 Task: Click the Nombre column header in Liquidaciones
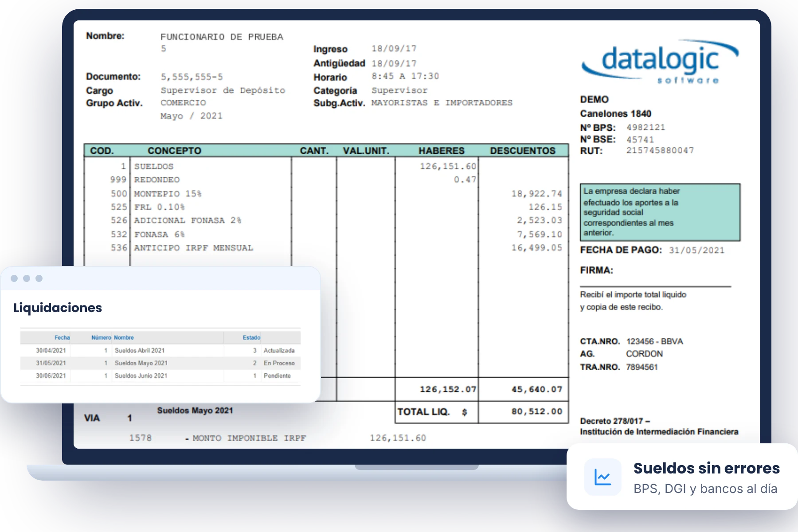(124, 338)
